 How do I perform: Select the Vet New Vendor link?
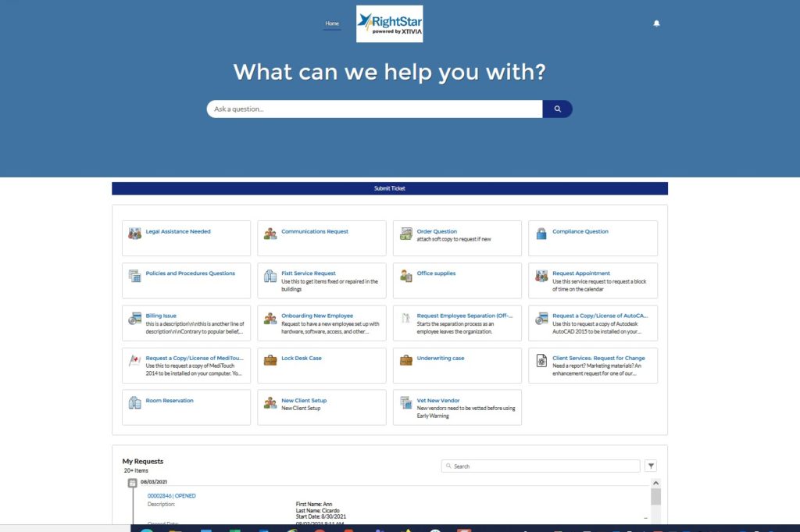tap(438, 400)
